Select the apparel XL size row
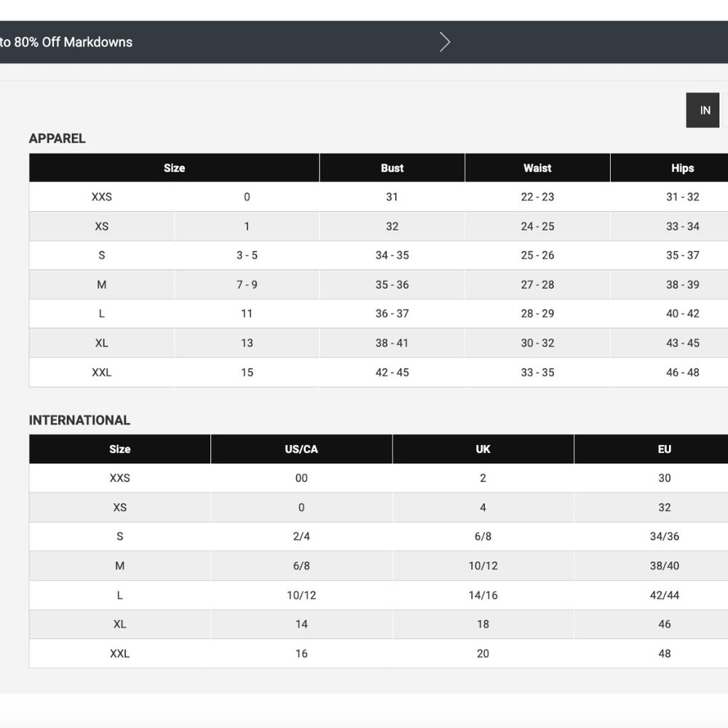The image size is (728, 728). coord(379,343)
